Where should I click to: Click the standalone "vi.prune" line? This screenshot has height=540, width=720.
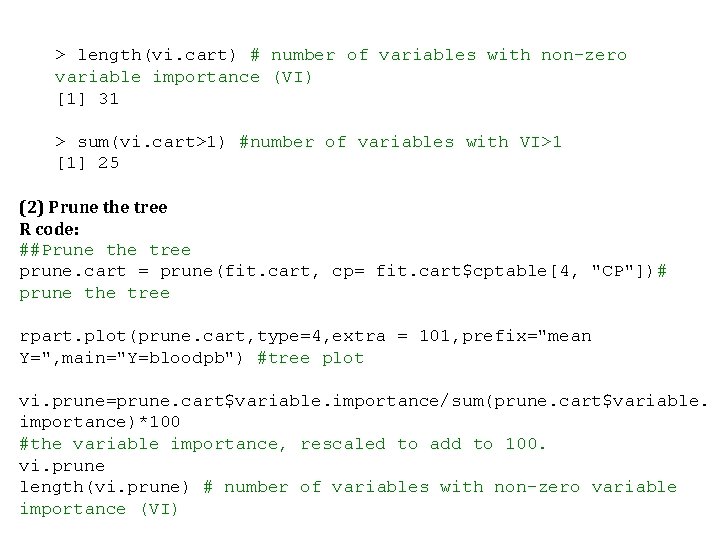[62, 466]
